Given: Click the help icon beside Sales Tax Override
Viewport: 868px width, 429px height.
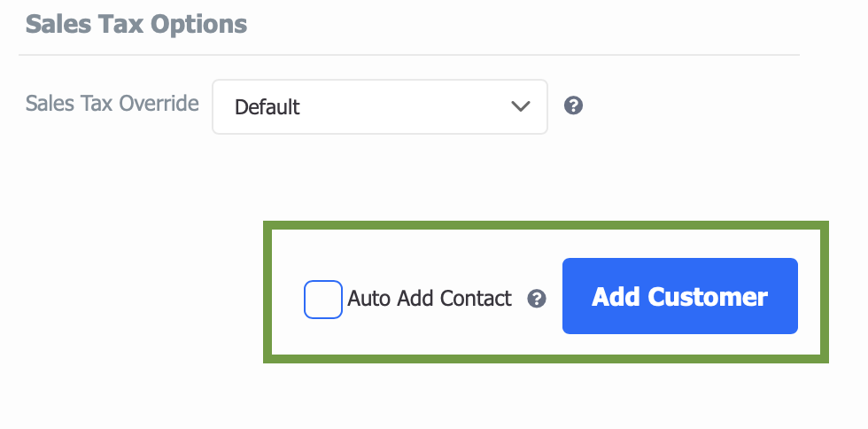Looking at the screenshot, I should (x=573, y=105).
